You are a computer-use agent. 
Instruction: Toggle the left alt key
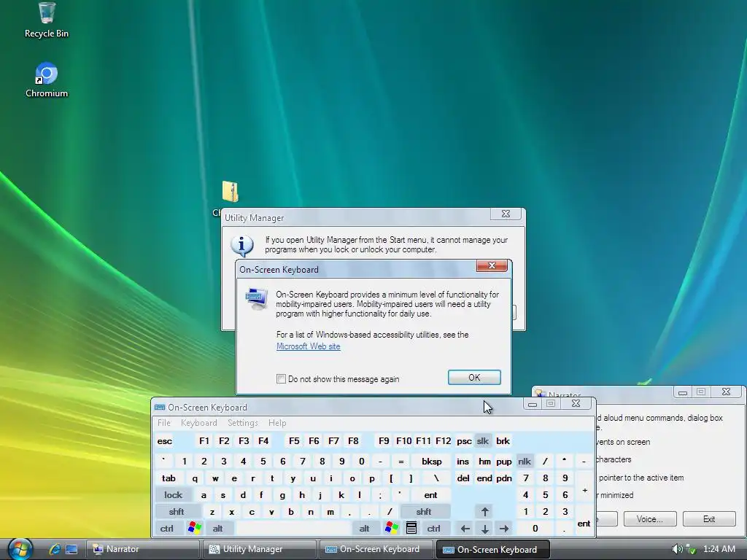pyautogui.click(x=217, y=528)
